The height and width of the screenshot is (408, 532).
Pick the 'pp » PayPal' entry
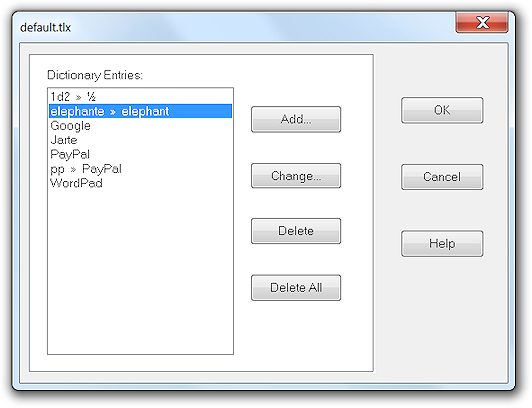pos(140,169)
